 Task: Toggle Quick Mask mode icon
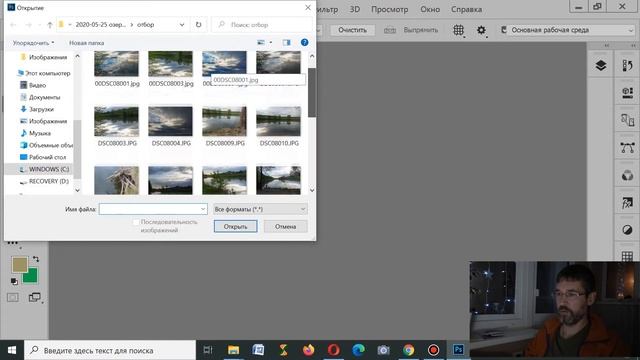pos(13,297)
